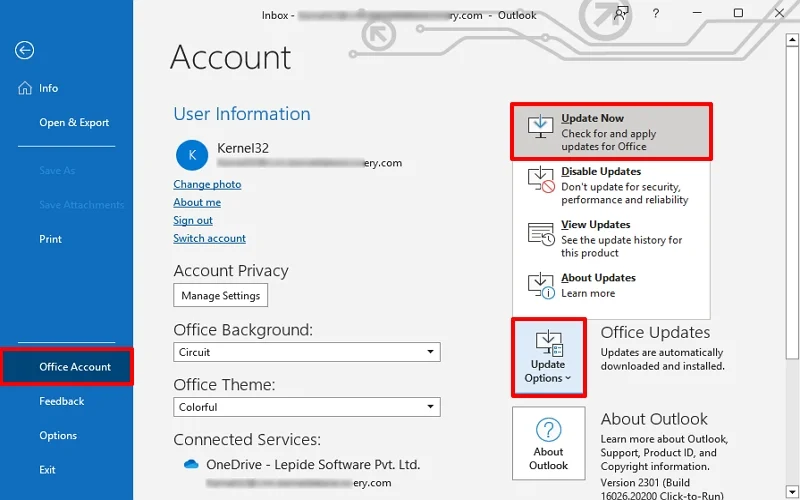Click the Sign out link
This screenshot has height=500, width=800.
(193, 220)
